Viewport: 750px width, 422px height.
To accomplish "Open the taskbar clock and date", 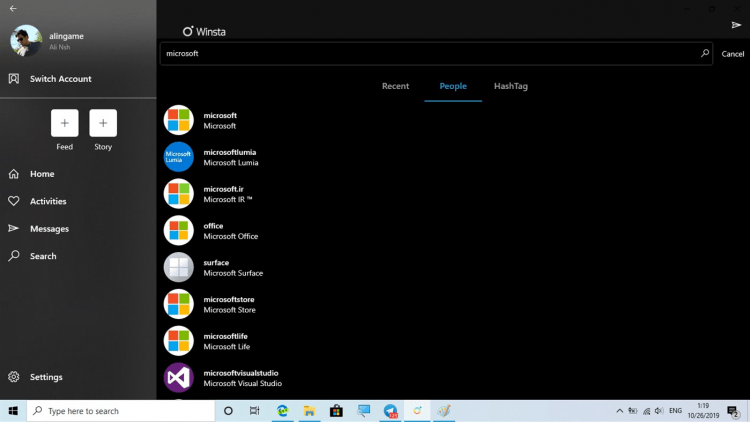I will point(703,411).
